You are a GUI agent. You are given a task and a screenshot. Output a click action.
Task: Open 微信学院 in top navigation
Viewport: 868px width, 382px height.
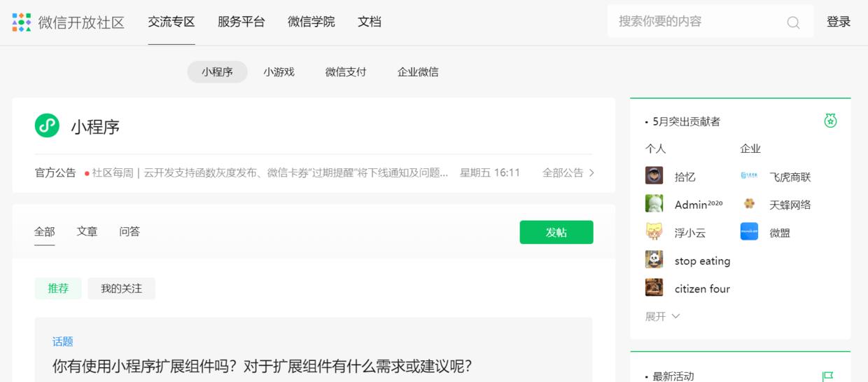click(x=311, y=22)
